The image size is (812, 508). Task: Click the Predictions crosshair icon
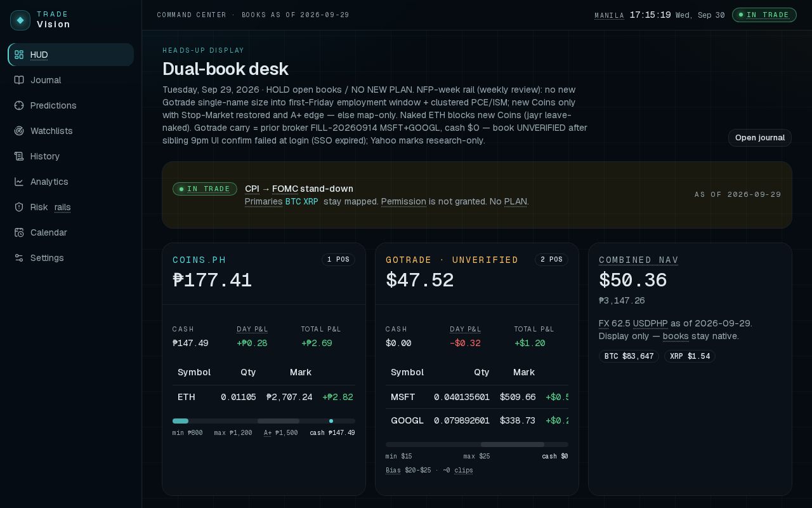click(x=19, y=105)
